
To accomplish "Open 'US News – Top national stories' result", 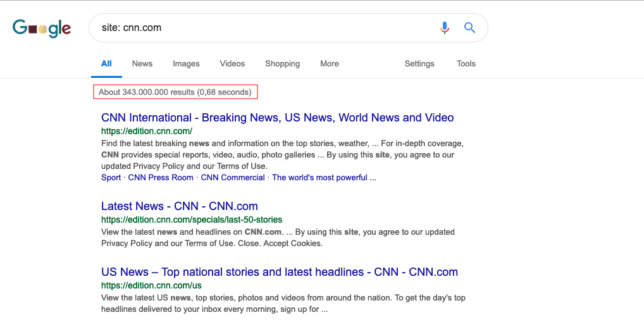I will click(279, 272).
